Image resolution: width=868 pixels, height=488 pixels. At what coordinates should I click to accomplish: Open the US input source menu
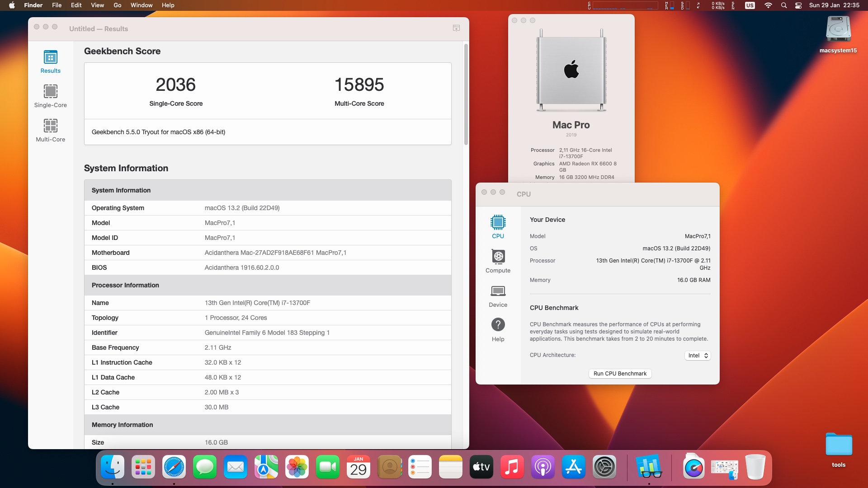(x=750, y=5)
